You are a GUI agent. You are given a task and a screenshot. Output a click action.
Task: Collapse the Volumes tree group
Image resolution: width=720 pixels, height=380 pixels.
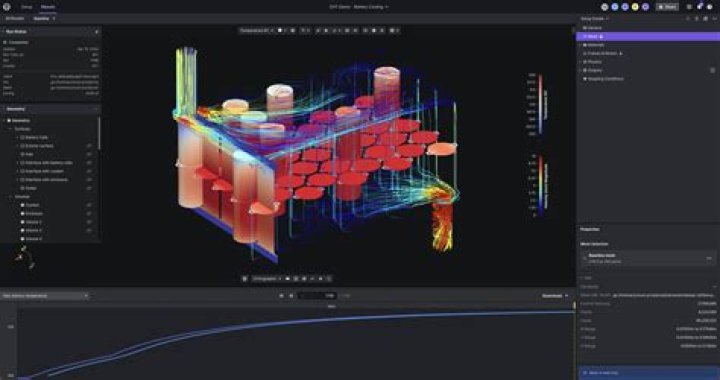coord(11,197)
